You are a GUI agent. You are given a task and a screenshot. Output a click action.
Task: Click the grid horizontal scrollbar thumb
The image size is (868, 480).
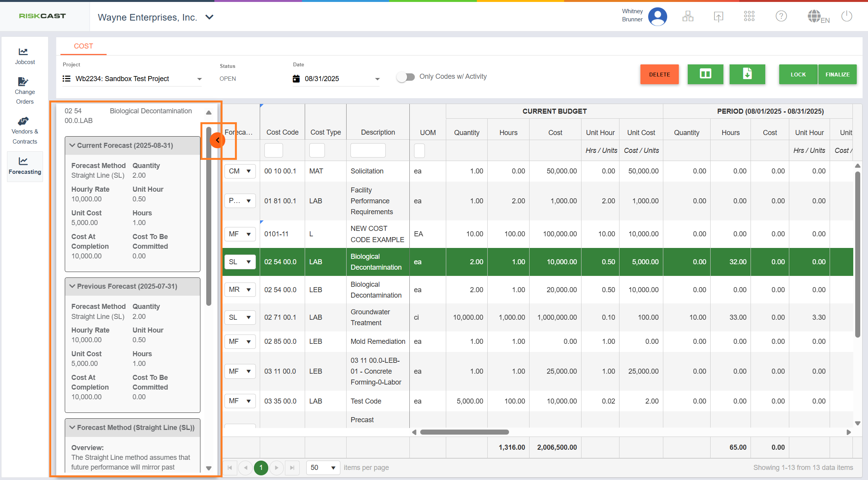click(464, 432)
